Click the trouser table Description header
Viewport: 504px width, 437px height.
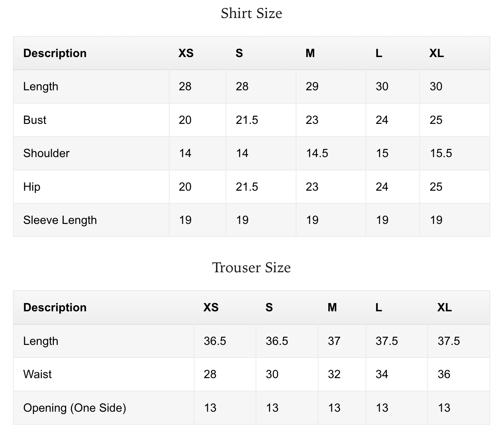55,307
